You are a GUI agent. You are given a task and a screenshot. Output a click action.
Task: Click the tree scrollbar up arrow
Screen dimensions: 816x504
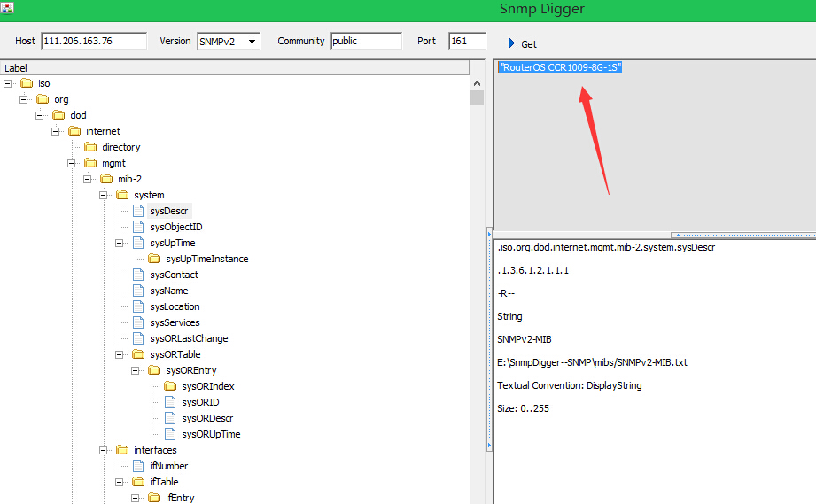pos(478,83)
